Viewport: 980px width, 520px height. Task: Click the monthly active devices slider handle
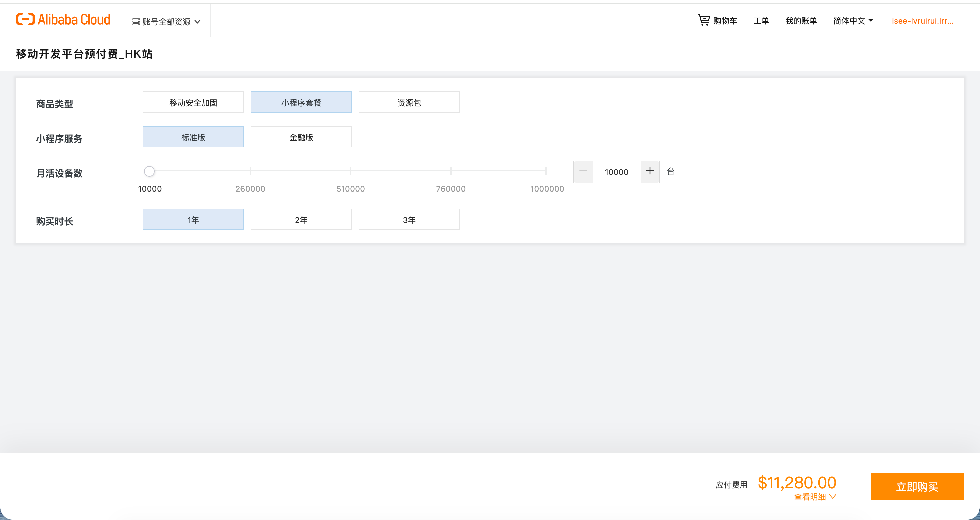point(149,171)
